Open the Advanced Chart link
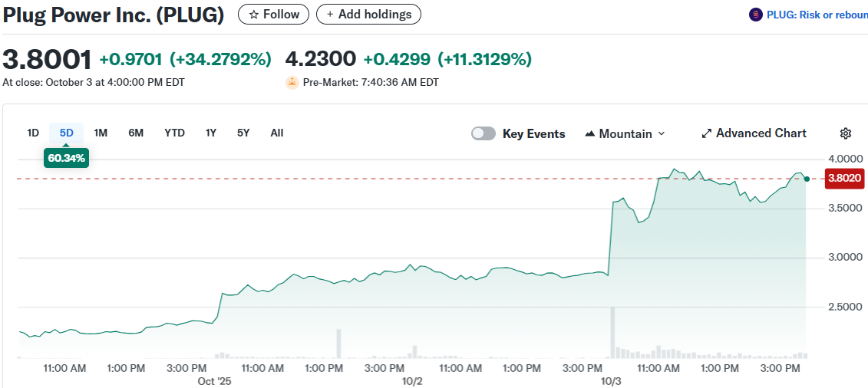Viewport: 868px width, 388px height. pos(761,133)
